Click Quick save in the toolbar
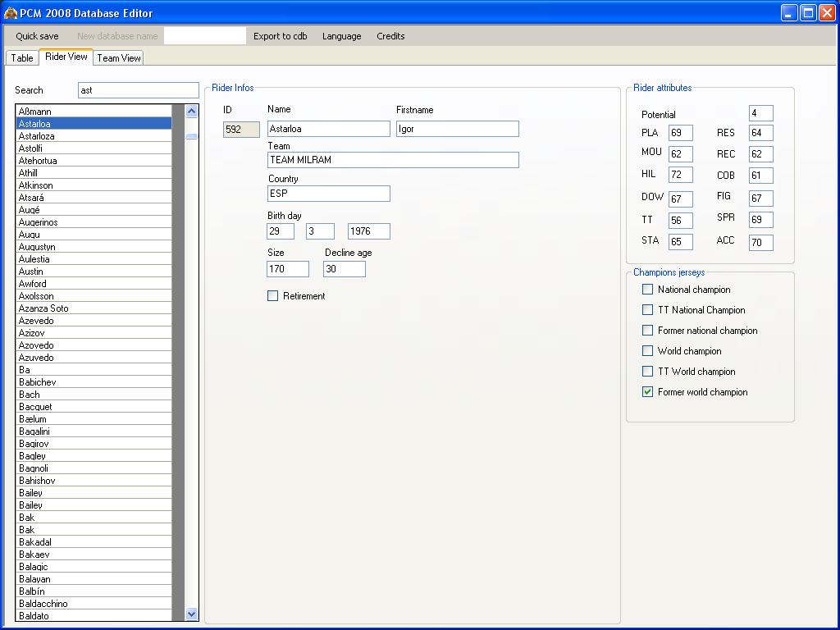Viewport: 840px width, 630px height. (37, 36)
